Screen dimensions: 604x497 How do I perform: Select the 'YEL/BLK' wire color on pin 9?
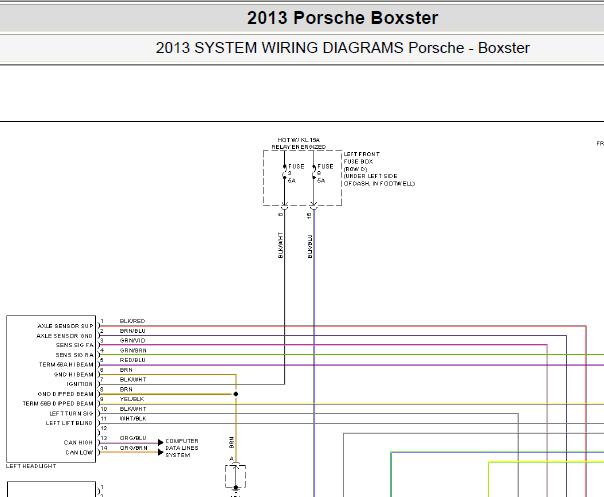tap(132, 399)
